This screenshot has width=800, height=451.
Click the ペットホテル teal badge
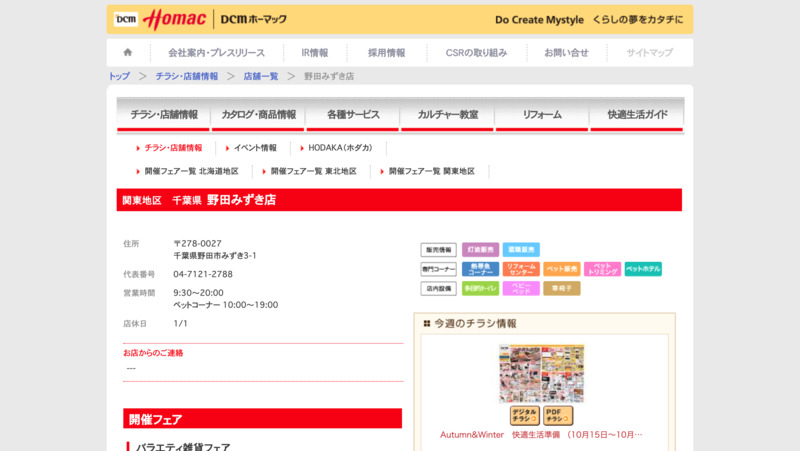[x=643, y=269]
